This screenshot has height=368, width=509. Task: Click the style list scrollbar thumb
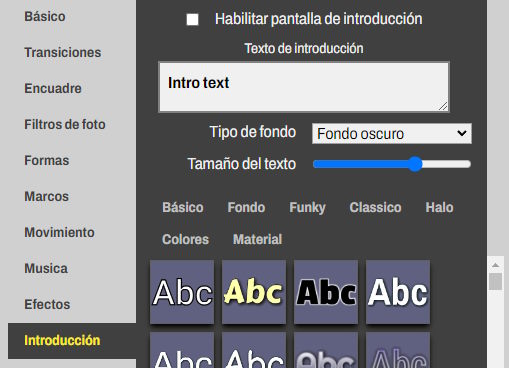495,281
